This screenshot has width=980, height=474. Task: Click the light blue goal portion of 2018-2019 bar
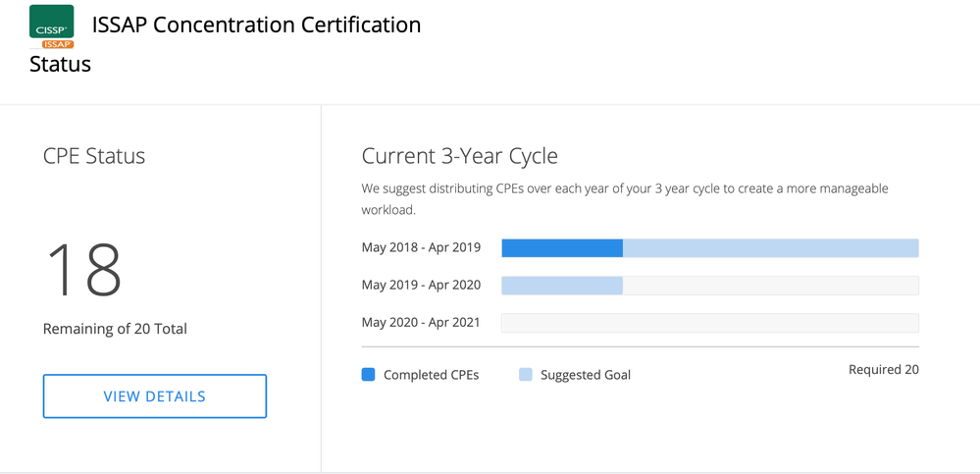pyautogui.click(x=770, y=248)
